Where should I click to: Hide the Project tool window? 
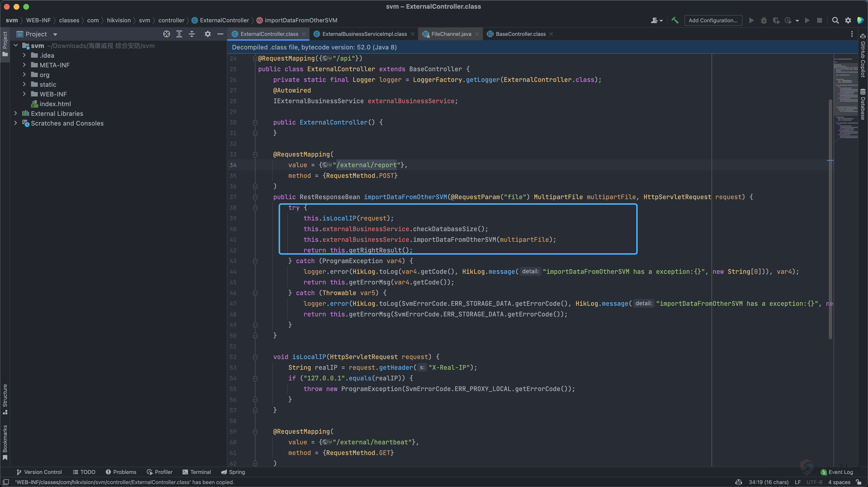220,34
